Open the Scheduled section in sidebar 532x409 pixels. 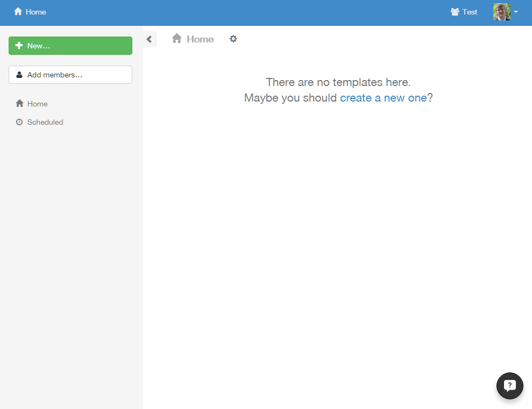click(39, 122)
